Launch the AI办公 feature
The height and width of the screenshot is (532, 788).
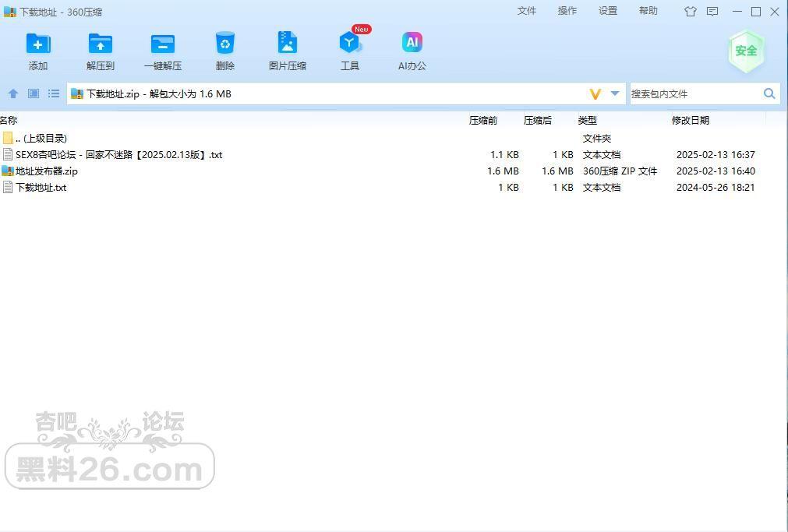tap(412, 44)
